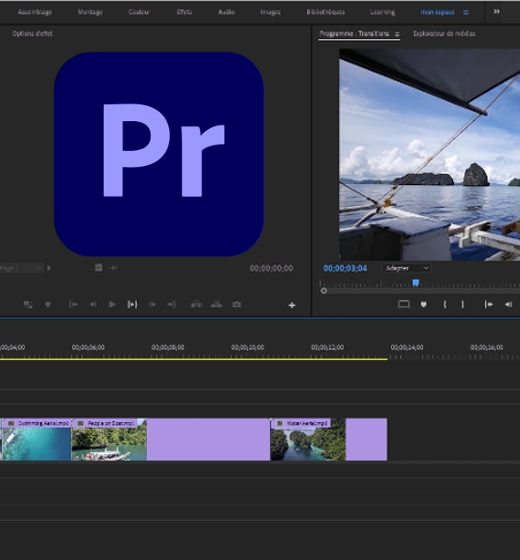Step forward one frame in Source monitor
This screenshot has height=560, width=520.
point(152,304)
